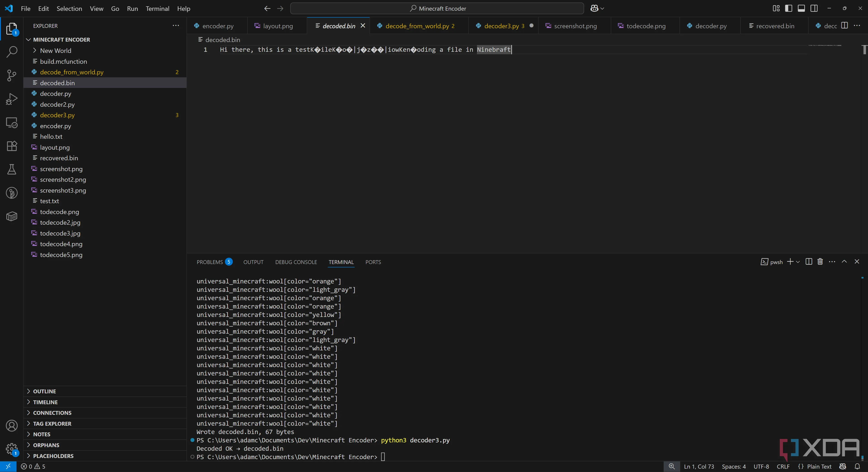868x472 pixels.
Task: Open the Copilot dropdown chevron
Action: (x=602, y=8)
